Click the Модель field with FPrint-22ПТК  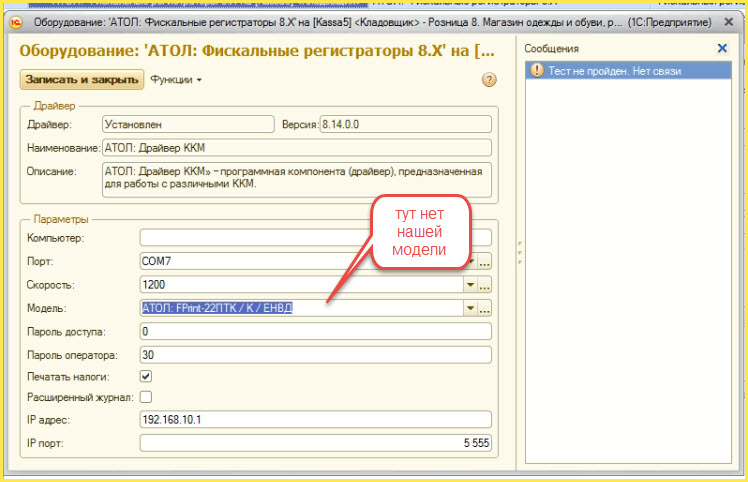click(x=301, y=308)
